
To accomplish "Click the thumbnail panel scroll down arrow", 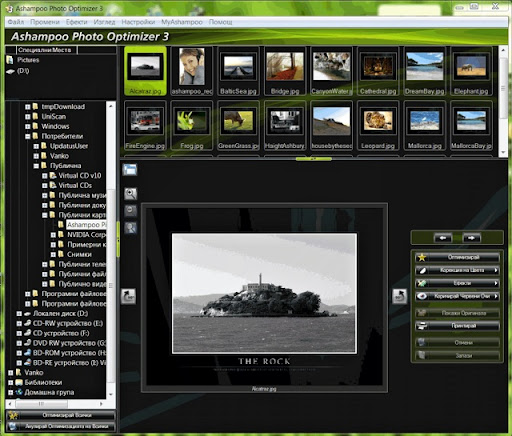I will (x=503, y=152).
